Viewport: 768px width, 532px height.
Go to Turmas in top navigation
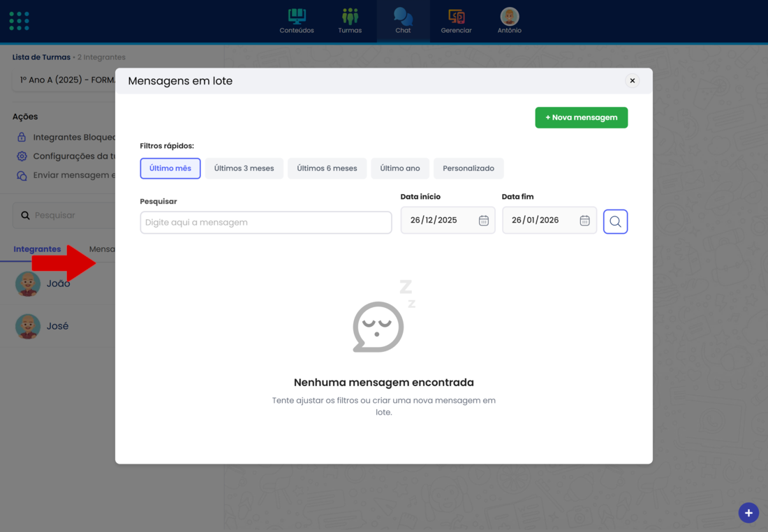pyautogui.click(x=350, y=20)
